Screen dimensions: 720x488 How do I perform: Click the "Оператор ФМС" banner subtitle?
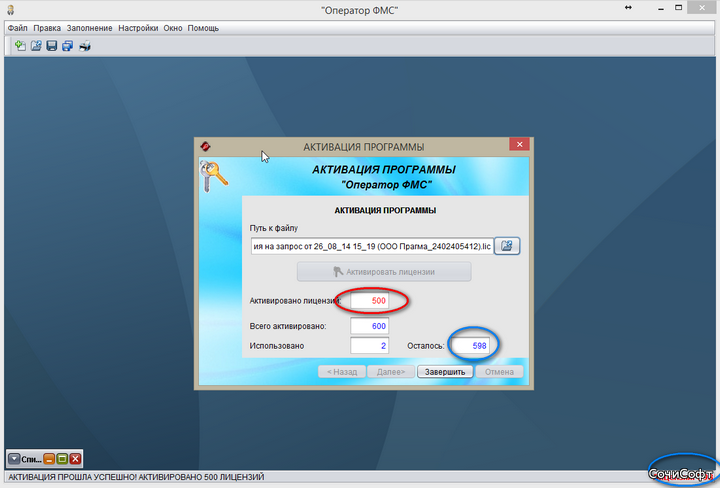click(x=387, y=185)
